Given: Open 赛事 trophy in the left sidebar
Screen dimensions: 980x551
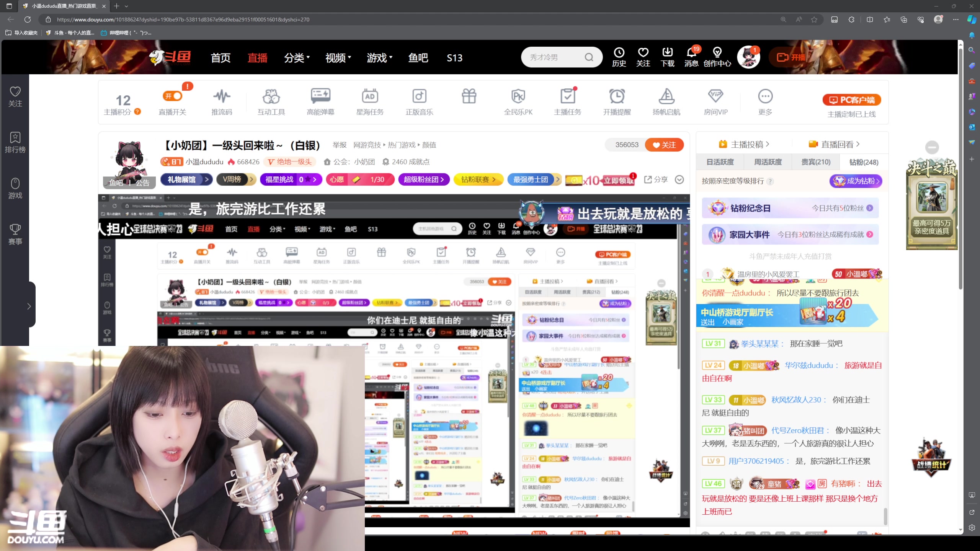Looking at the screenshot, I should coord(15,234).
